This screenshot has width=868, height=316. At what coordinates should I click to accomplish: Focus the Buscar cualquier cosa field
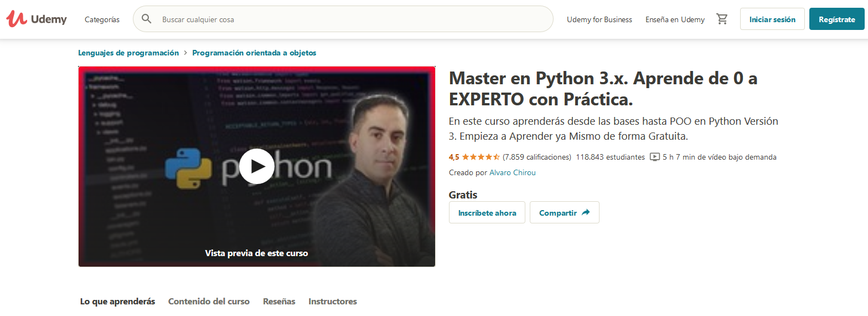[354, 19]
